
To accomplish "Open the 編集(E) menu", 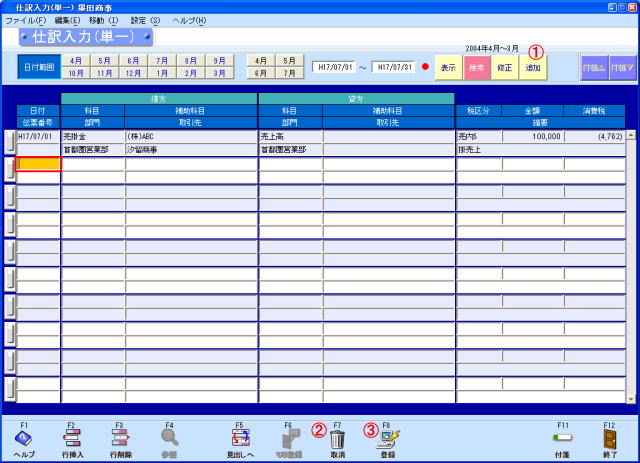I will click(x=67, y=20).
